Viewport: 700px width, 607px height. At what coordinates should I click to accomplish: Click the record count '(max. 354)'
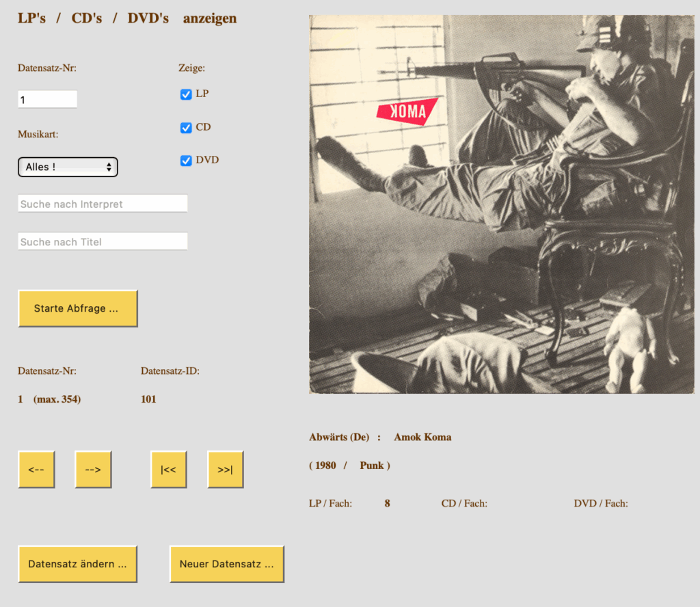point(57,399)
